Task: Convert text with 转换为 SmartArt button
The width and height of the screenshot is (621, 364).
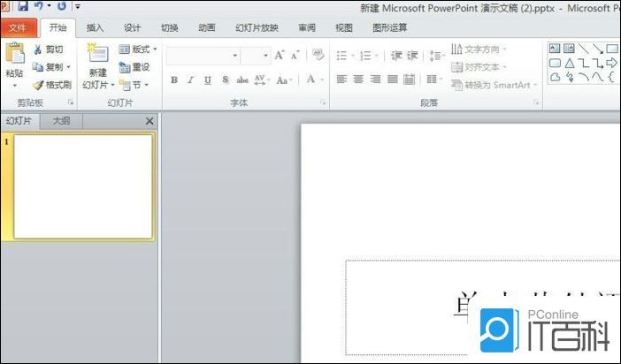Action: tap(494, 85)
